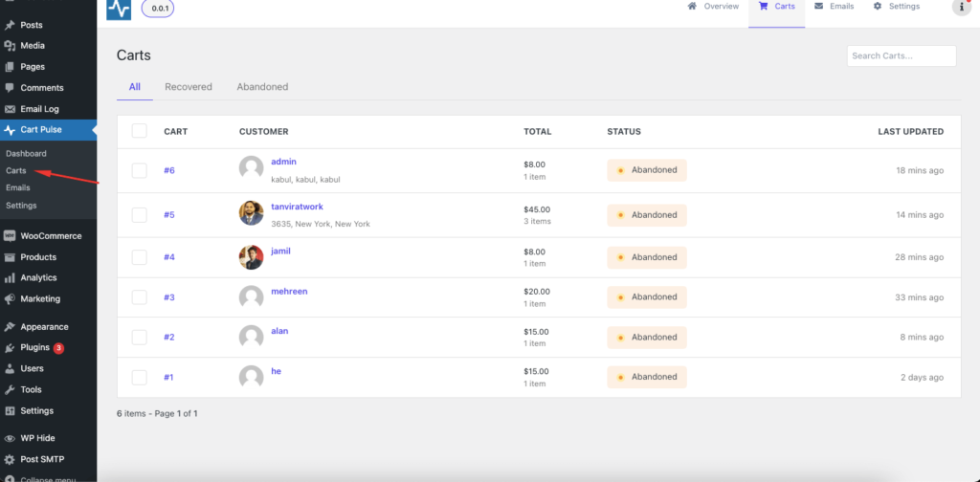Click the info icon at top right
This screenshot has height=482, width=980.
tap(962, 7)
